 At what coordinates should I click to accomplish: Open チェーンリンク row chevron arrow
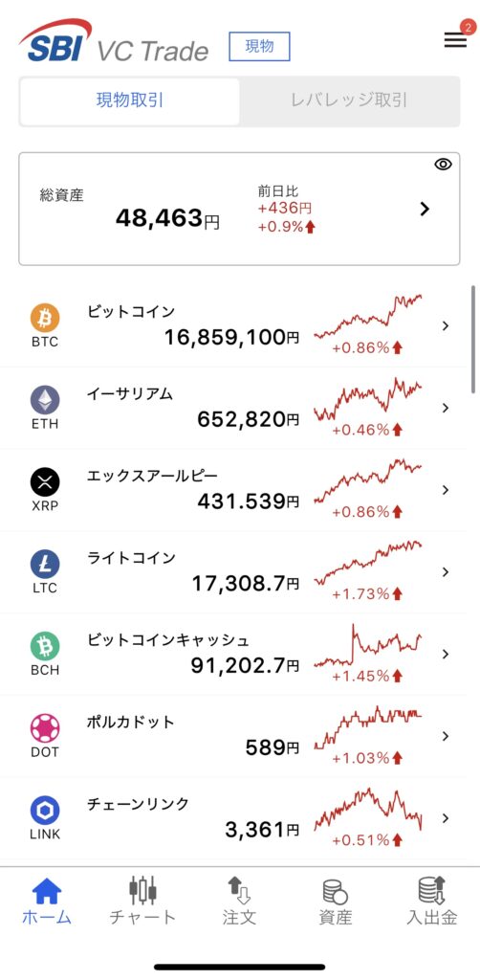445,817
